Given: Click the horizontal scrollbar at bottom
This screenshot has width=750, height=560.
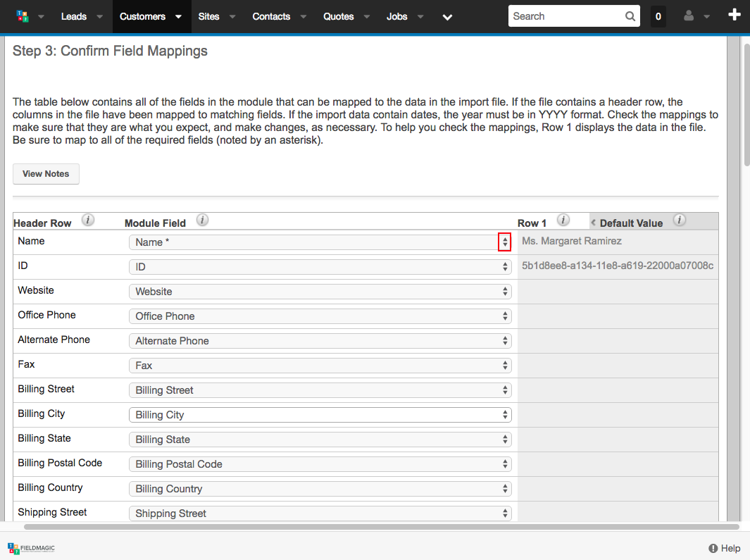Looking at the screenshot, I should point(381,527).
